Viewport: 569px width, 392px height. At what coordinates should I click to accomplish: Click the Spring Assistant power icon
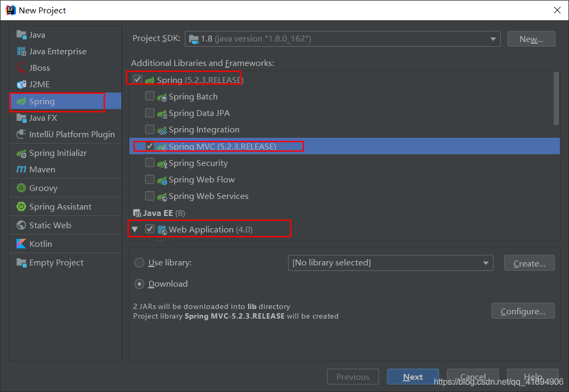click(21, 206)
